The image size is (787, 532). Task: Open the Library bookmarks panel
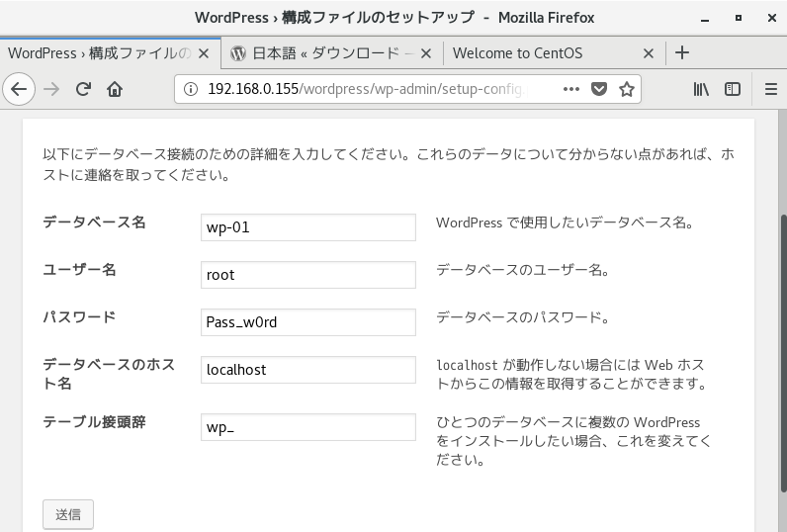[x=701, y=89]
